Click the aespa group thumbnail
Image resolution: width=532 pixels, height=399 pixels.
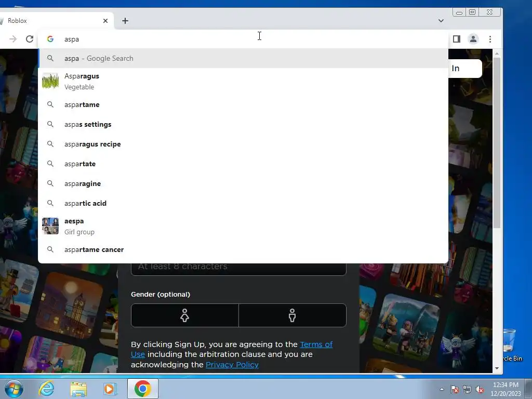tap(50, 227)
